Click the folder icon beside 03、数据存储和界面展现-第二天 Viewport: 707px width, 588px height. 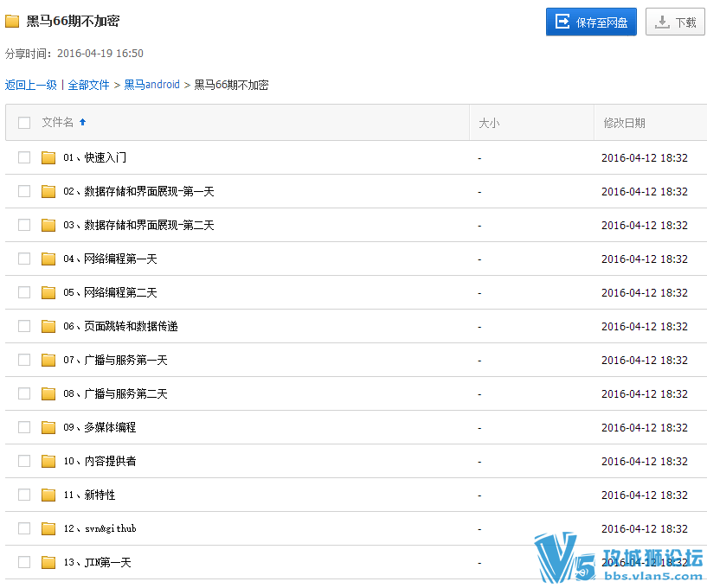48,226
